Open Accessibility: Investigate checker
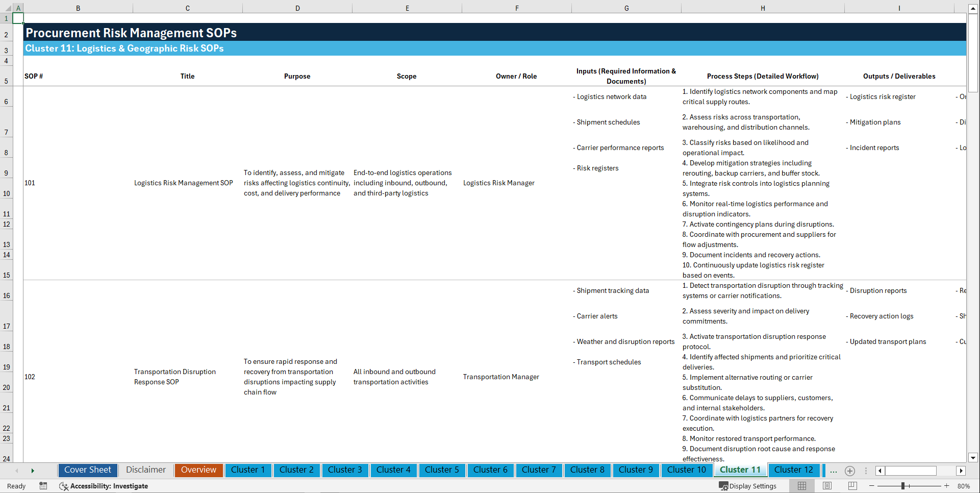 (104, 486)
